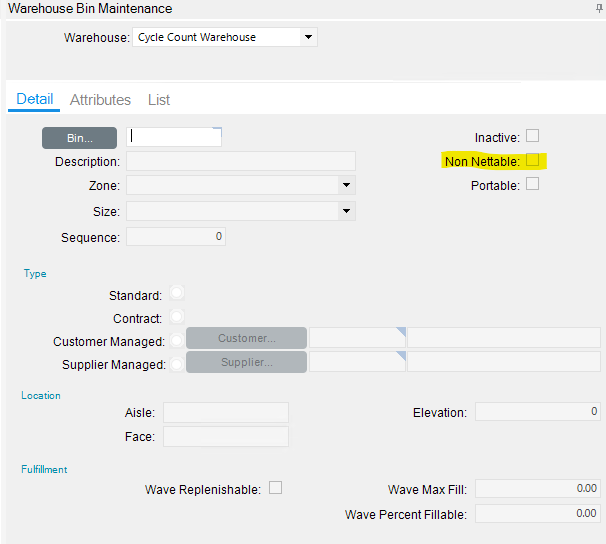The height and width of the screenshot is (544, 606).
Task: Click the Bin... search button
Action: coord(79,138)
